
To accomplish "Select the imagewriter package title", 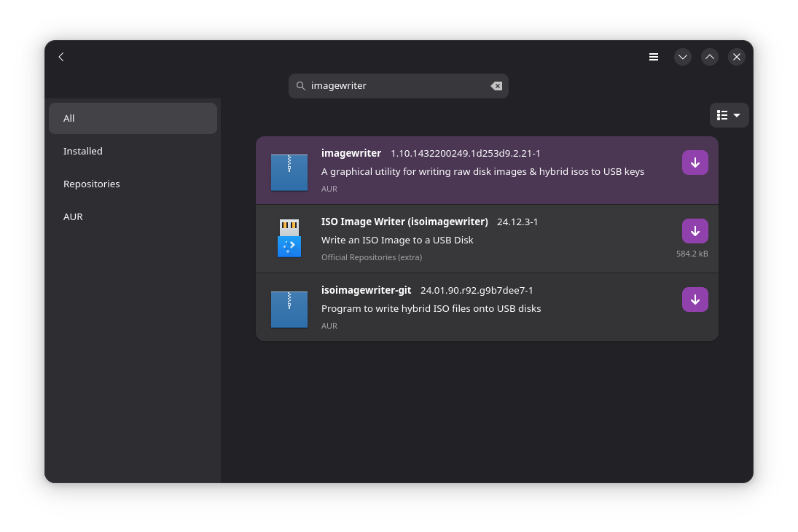I will 351,153.
